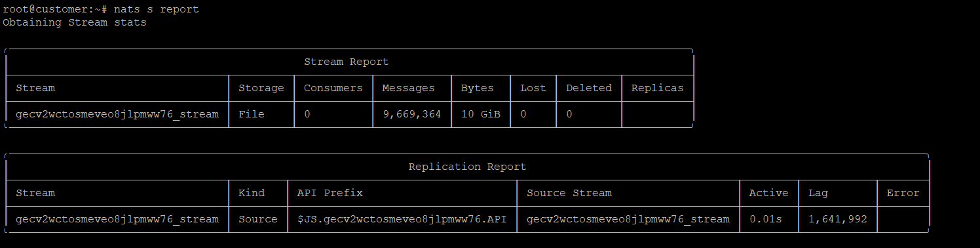Click the 'nats s report' command text
The image size is (980, 248).
(x=156, y=9)
